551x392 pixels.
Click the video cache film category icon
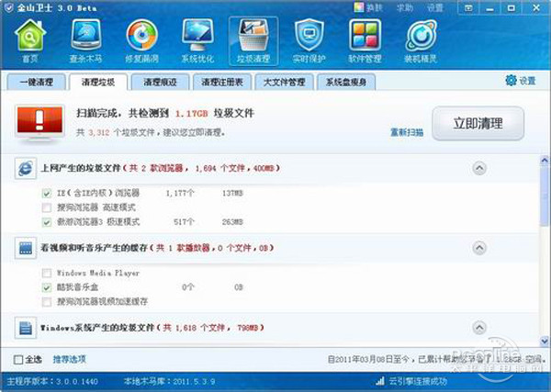26,249
